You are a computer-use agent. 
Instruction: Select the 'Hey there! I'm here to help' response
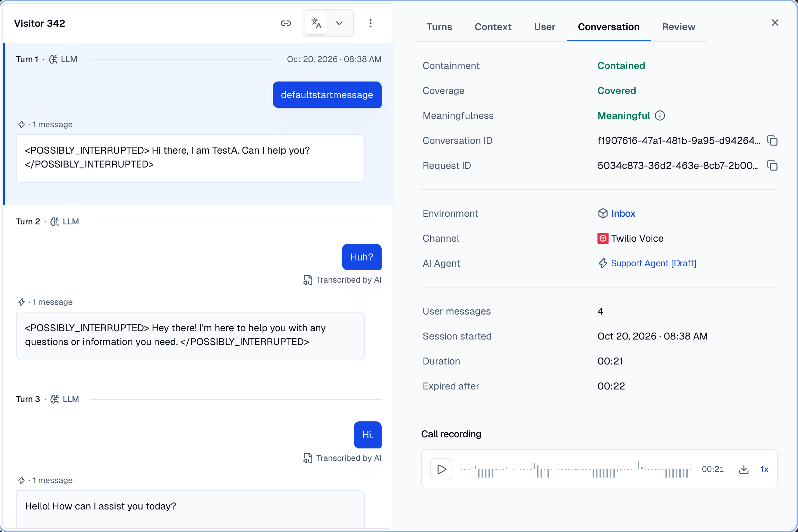(x=190, y=336)
